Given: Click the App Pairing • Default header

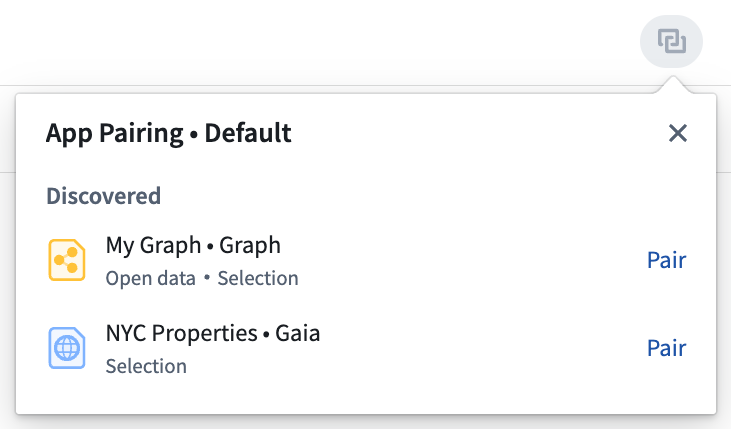Looking at the screenshot, I should (x=169, y=133).
